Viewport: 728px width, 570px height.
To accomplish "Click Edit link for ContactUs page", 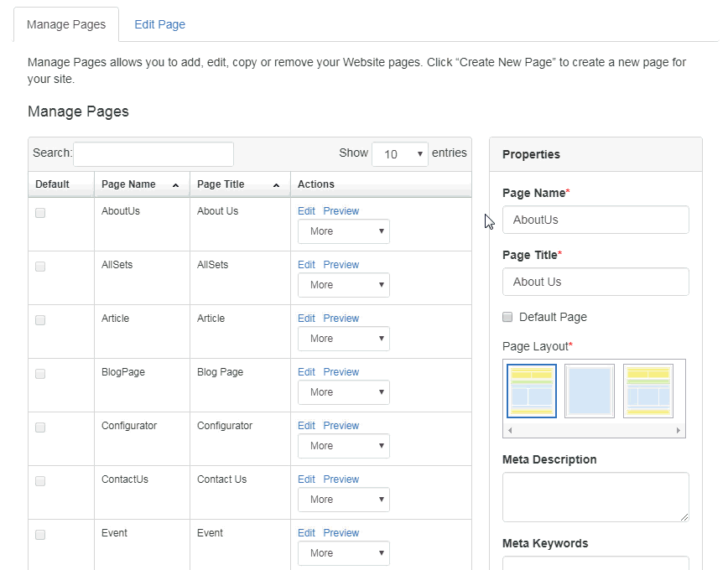I will coord(306,479).
